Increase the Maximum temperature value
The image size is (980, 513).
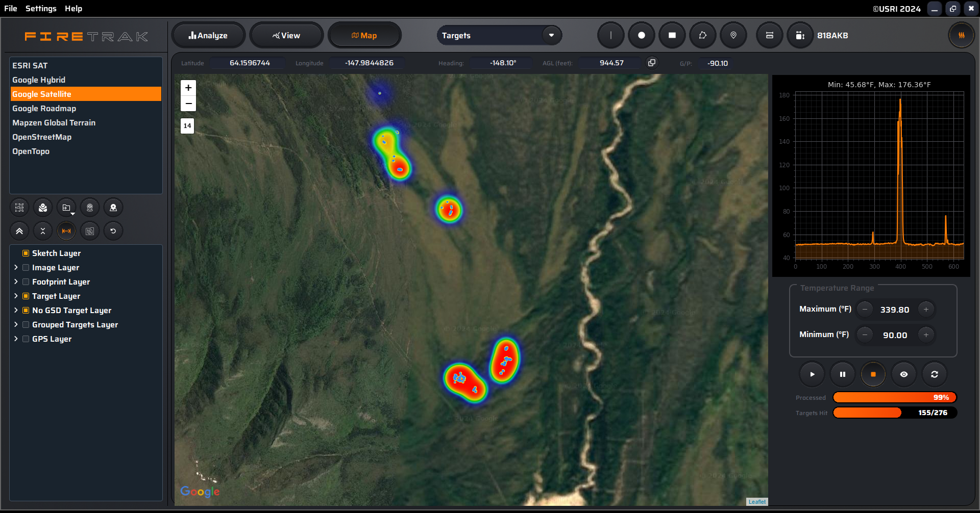(x=925, y=310)
